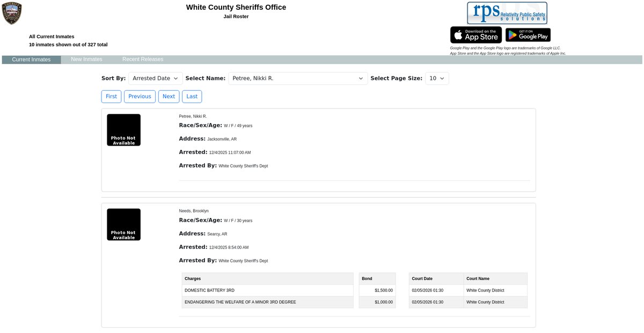Image resolution: width=644 pixels, height=333 pixels.
Task: Click Nikki Petree's photo placeholder
Action: point(123,130)
